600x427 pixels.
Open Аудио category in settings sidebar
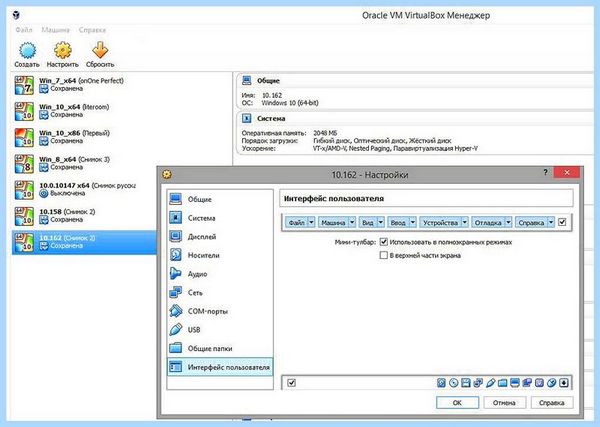(x=220, y=274)
